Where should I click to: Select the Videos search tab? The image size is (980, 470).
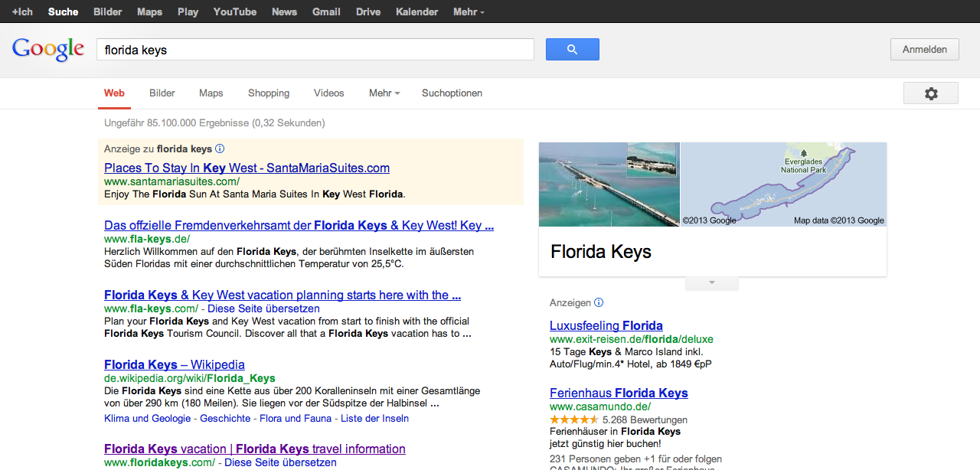(328, 93)
